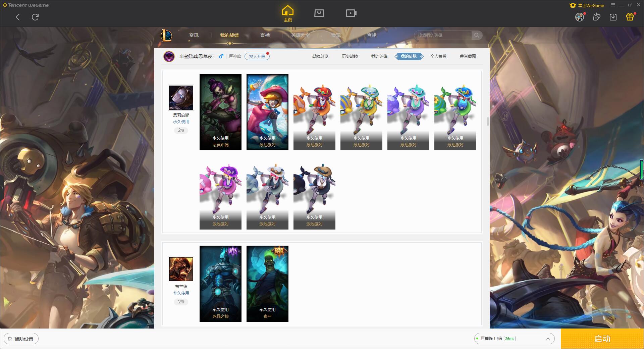Open the hamburger main menu
644x349 pixels.
[613, 5]
